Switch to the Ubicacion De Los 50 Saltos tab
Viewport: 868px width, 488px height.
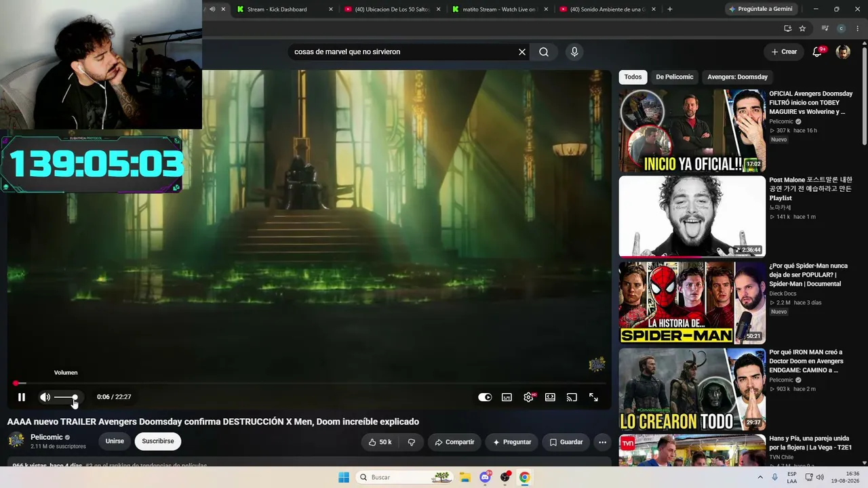[392, 9]
